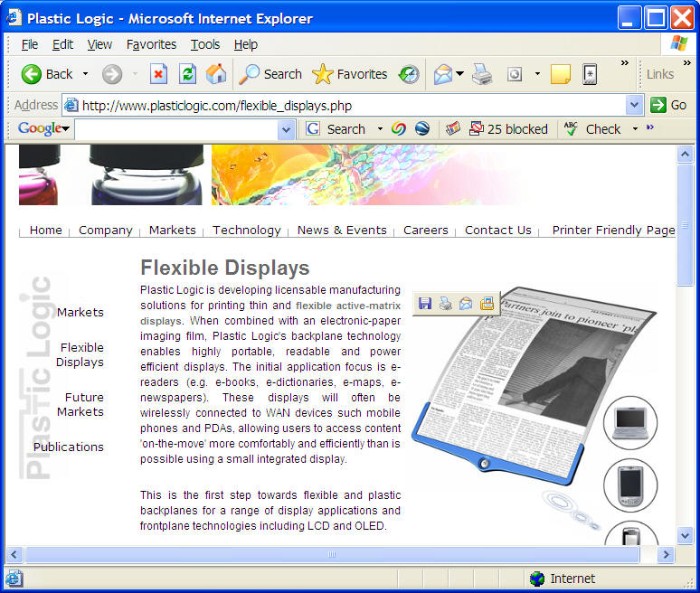Screen dimensions: 700x593
Task: Open the Company page link
Action: (106, 231)
